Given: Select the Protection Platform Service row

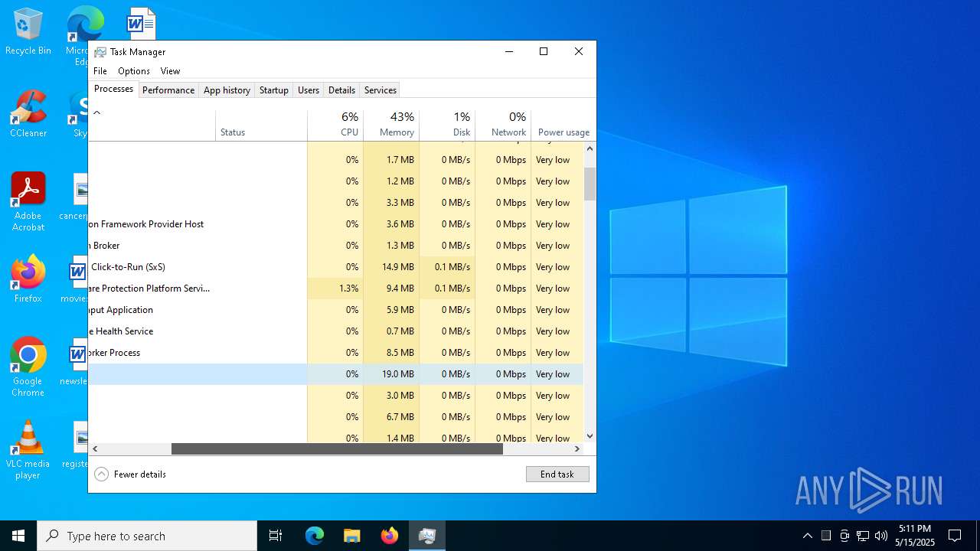Looking at the screenshot, I should tap(335, 289).
